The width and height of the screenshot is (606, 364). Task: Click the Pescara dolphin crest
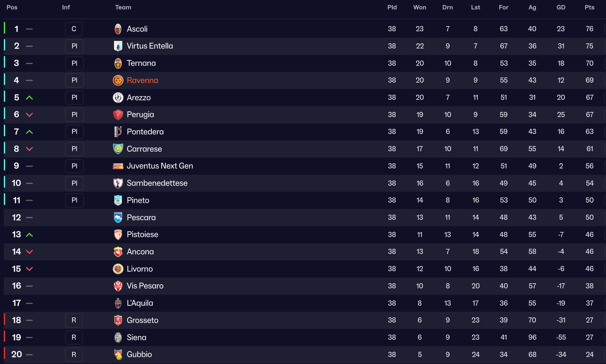(x=118, y=218)
